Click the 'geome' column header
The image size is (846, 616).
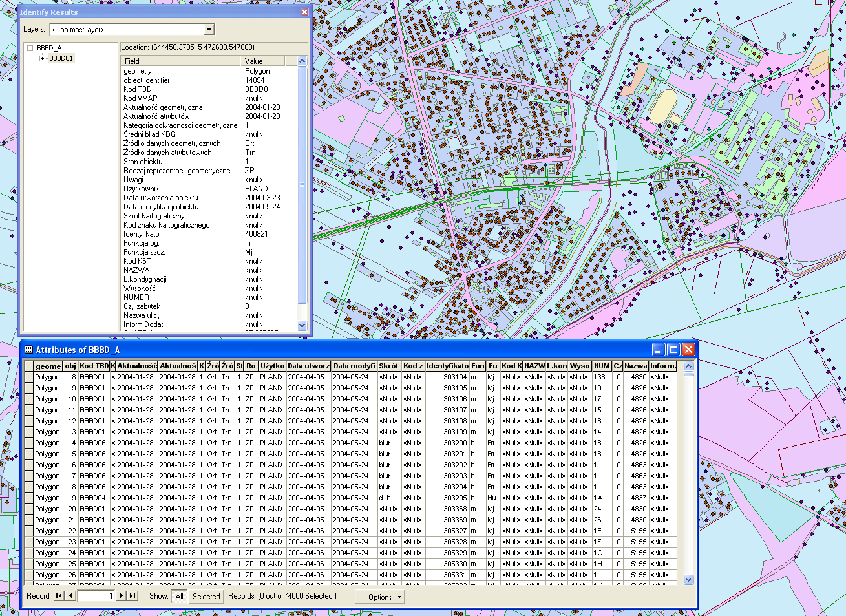pos(48,366)
